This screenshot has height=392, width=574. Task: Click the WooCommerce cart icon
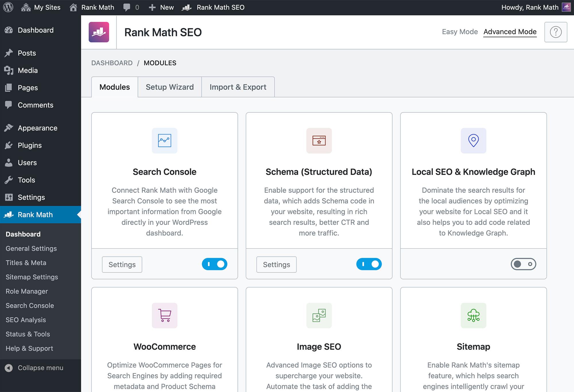coord(164,315)
